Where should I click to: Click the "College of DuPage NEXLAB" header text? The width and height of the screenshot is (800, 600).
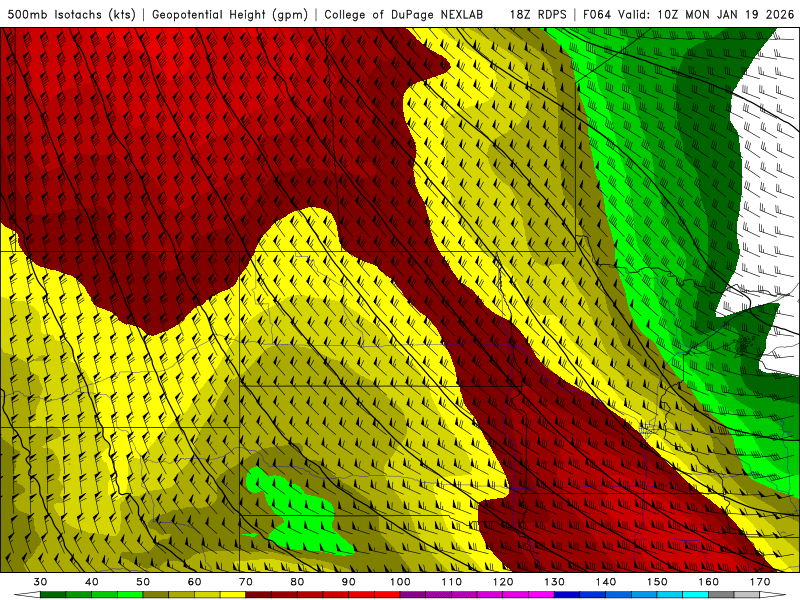pos(404,14)
